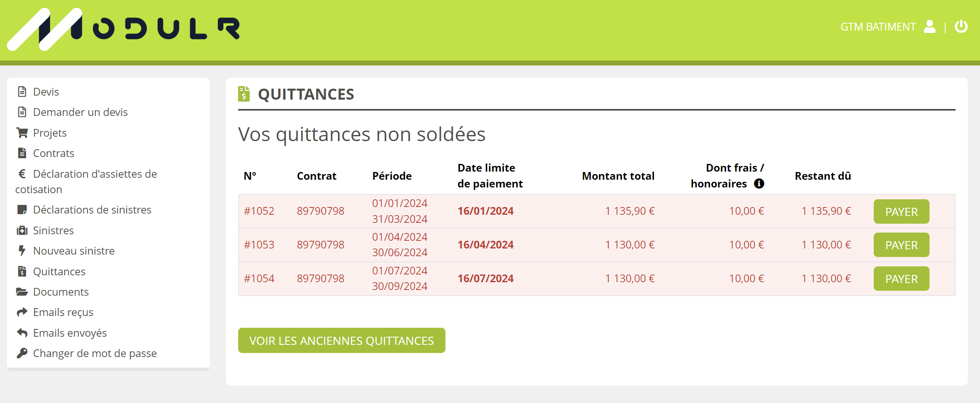This screenshot has height=403, width=980.
Task: Click the first-aid kit Sinistres icon
Action: coord(22,231)
